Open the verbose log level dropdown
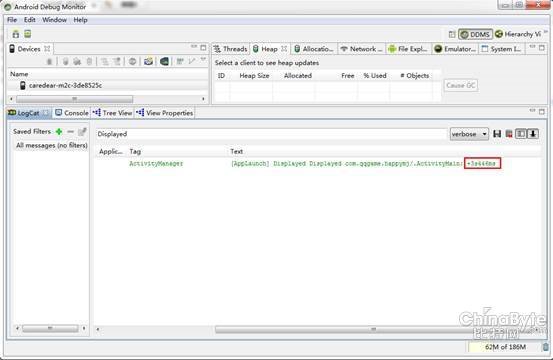 (469, 134)
